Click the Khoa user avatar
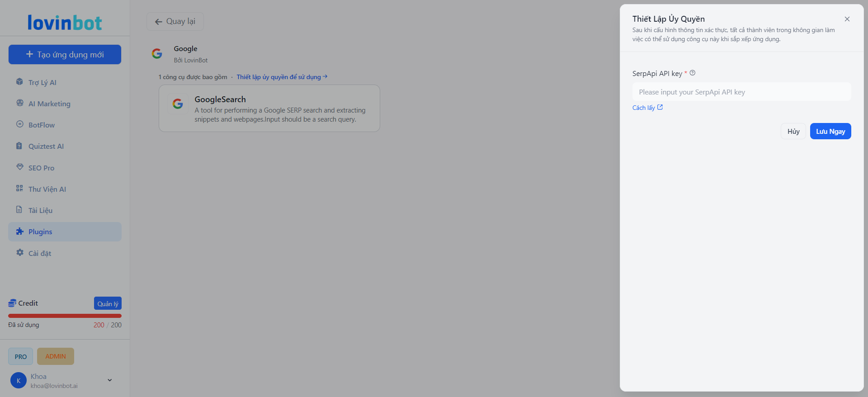This screenshot has width=868, height=397. coord(19,381)
